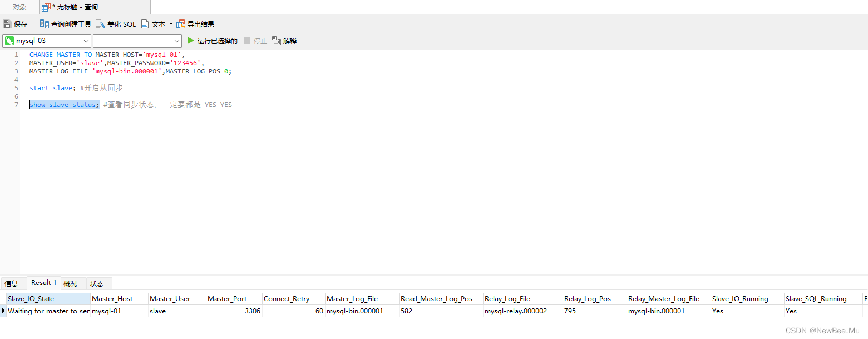Open the Info (信息) result tab
The height and width of the screenshot is (339, 868).
point(11,283)
